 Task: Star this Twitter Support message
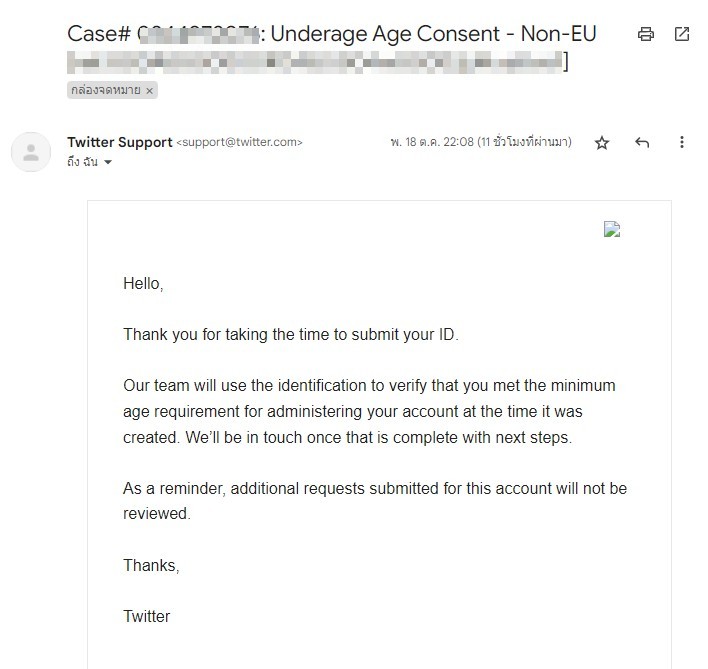coord(601,143)
